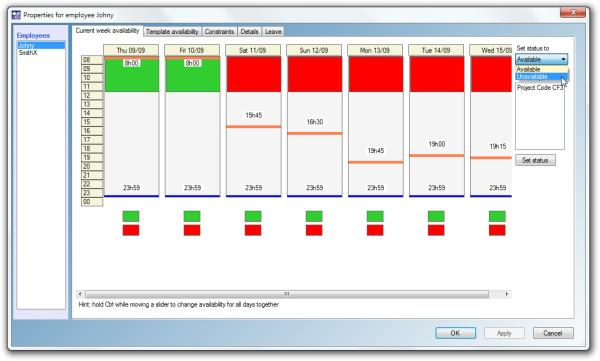
Task: Click the horizontal scrollbar thumb
Action: (x=287, y=294)
